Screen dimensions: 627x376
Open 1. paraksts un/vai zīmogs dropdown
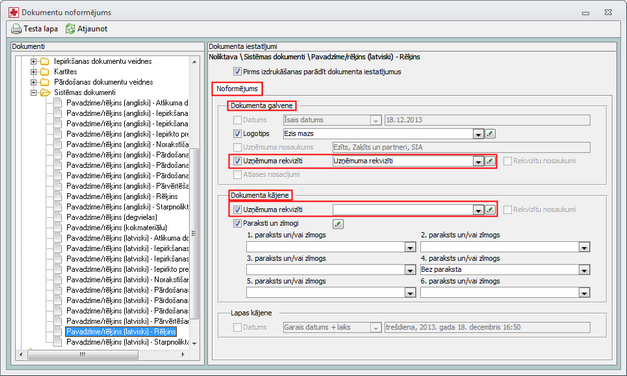pos(410,247)
